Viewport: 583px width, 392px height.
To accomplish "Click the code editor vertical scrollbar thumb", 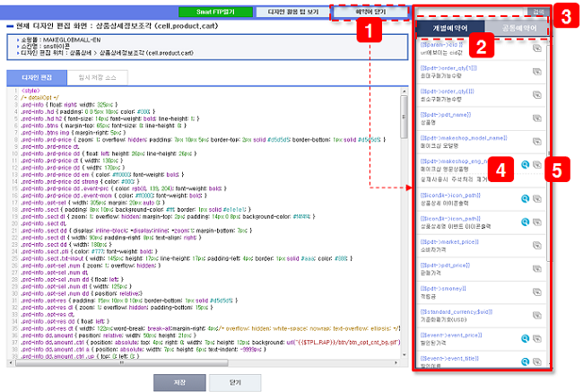I will point(404,117).
